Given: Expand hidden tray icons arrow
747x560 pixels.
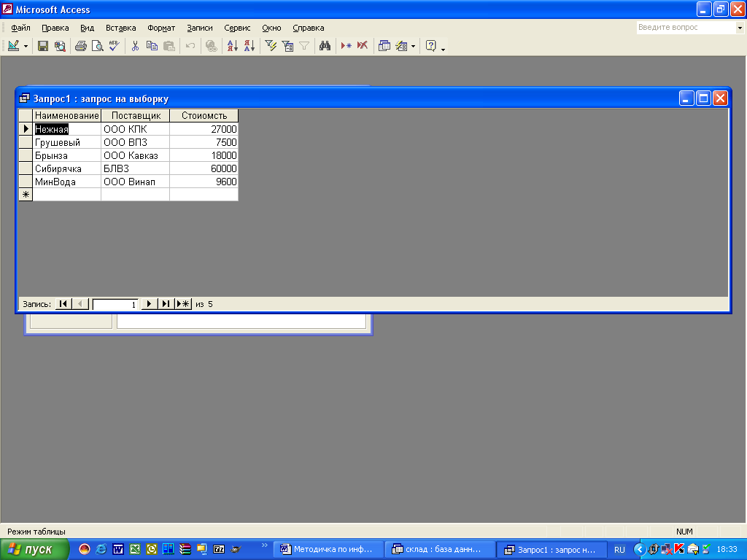Looking at the screenshot, I should [x=639, y=550].
